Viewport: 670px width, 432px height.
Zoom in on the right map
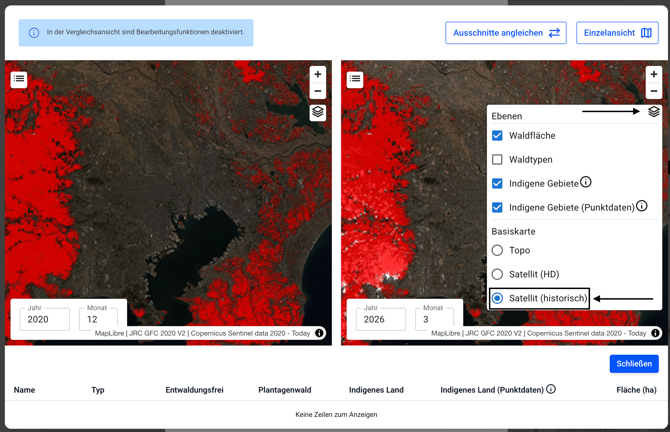654,74
